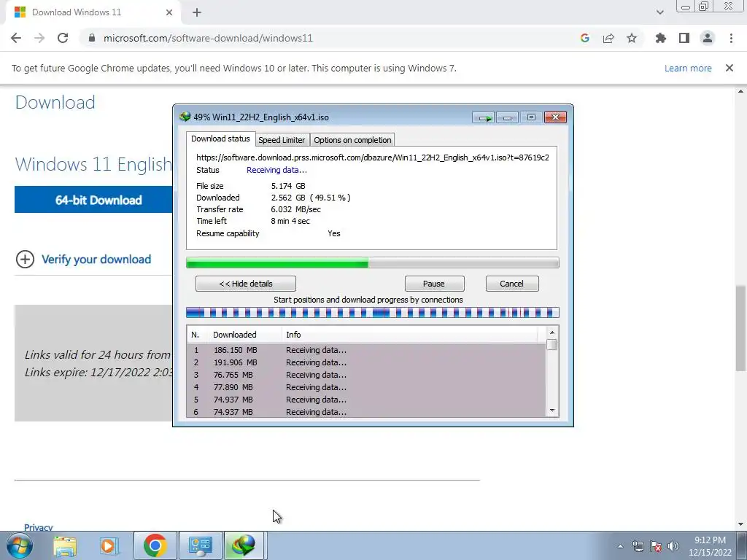The height and width of the screenshot is (560, 747).
Task: Click the 64-bit Download button
Action: click(x=93, y=200)
